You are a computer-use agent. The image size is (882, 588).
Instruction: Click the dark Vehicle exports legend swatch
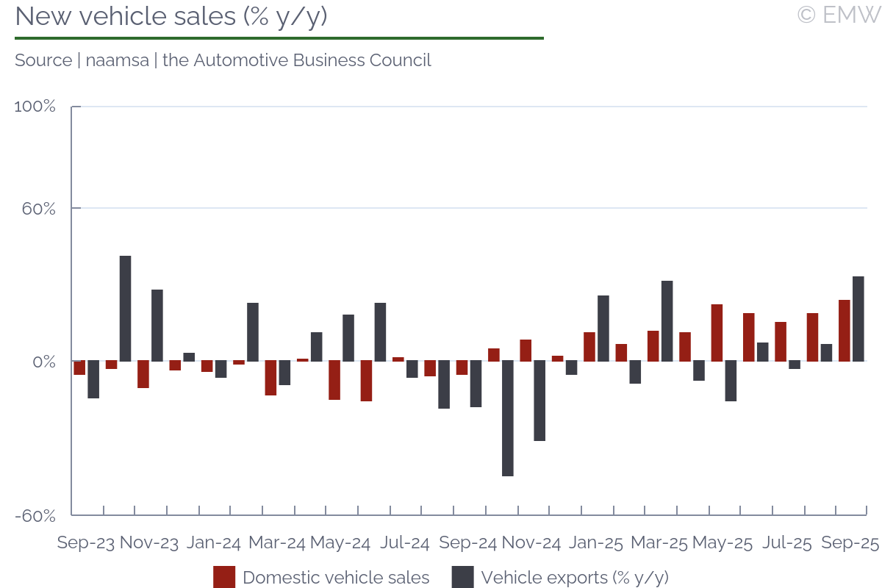(x=462, y=577)
